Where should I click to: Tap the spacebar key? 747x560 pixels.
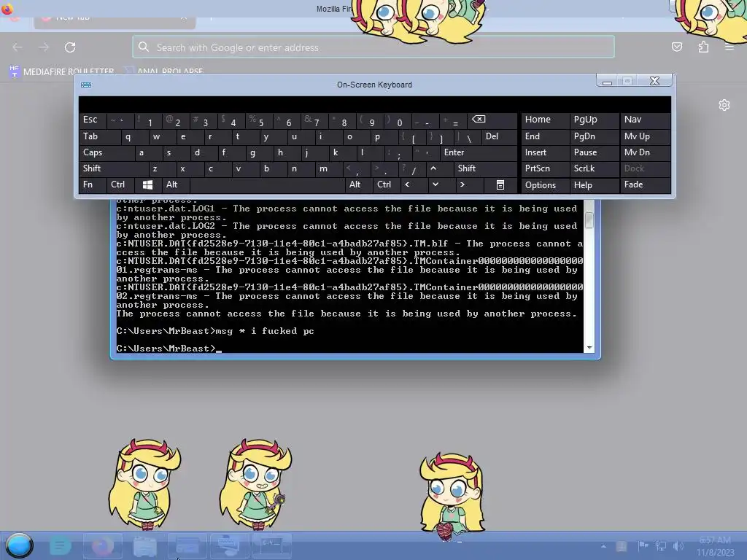(267, 184)
